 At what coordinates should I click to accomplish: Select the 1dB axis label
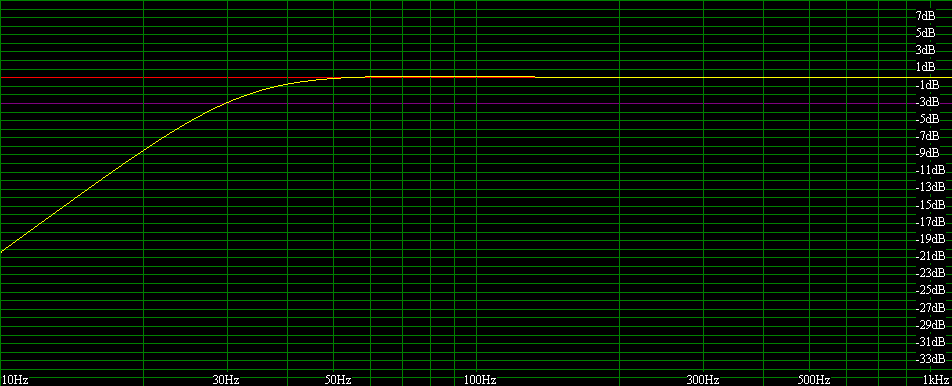tap(925, 66)
